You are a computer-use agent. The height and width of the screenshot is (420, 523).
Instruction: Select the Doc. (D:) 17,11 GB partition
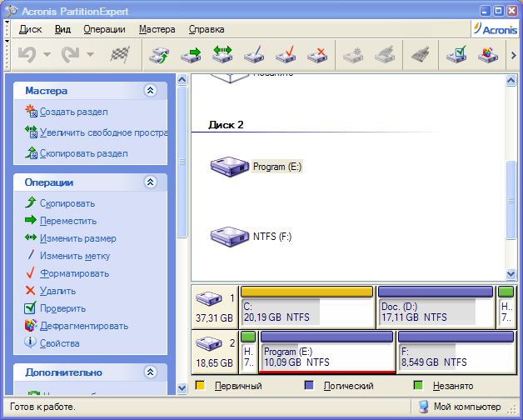[x=436, y=307]
